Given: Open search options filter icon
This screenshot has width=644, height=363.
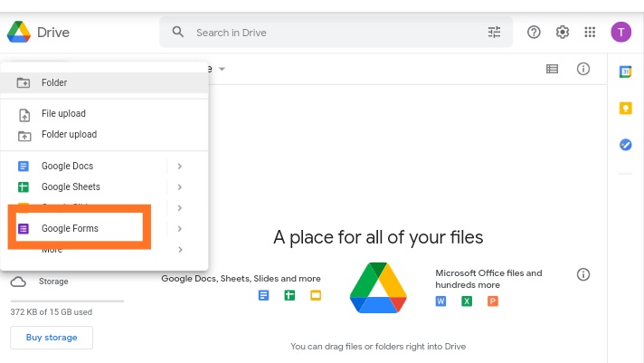Looking at the screenshot, I should click(494, 32).
